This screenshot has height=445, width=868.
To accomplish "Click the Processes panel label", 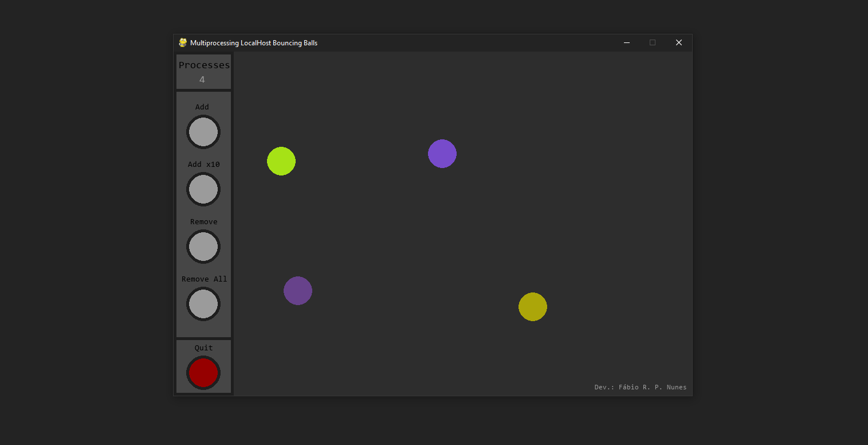I will (x=204, y=65).
